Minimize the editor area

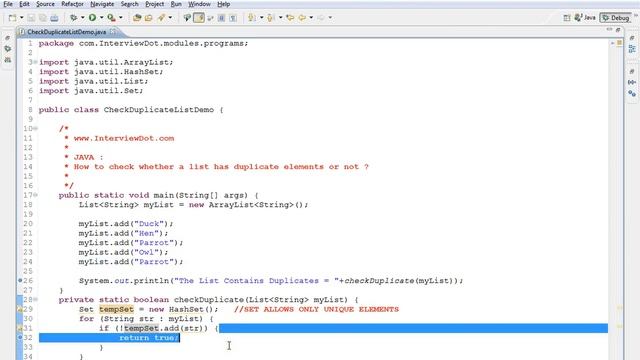pos(609,29)
